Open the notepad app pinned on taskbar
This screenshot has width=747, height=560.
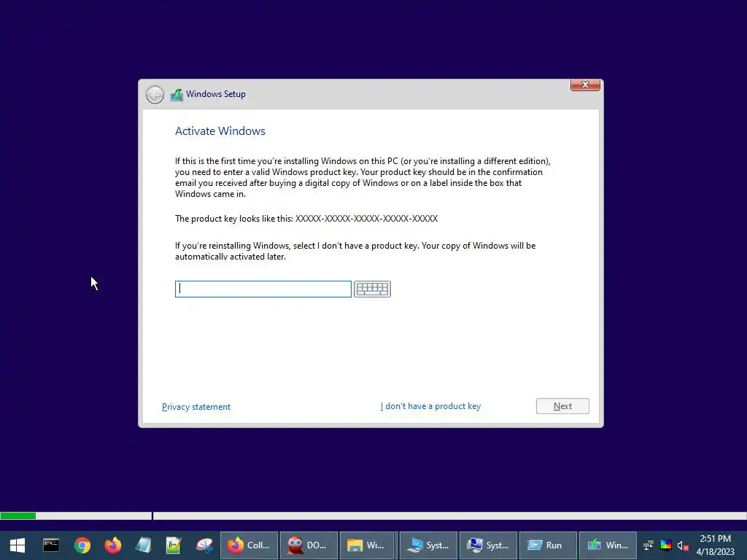144,545
